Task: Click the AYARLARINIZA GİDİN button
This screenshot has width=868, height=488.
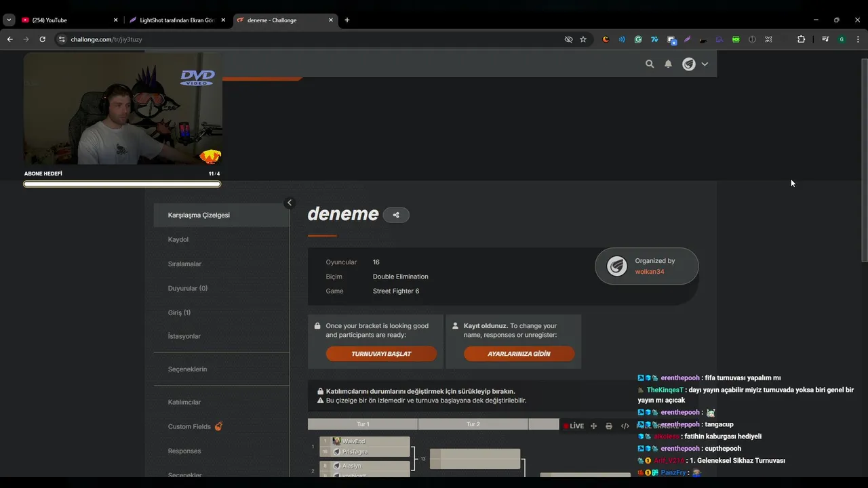Action: click(x=519, y=354)
